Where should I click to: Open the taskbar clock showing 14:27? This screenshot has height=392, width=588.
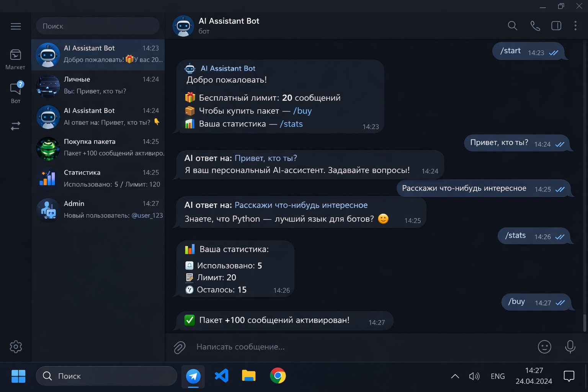(x=534, y=376)
